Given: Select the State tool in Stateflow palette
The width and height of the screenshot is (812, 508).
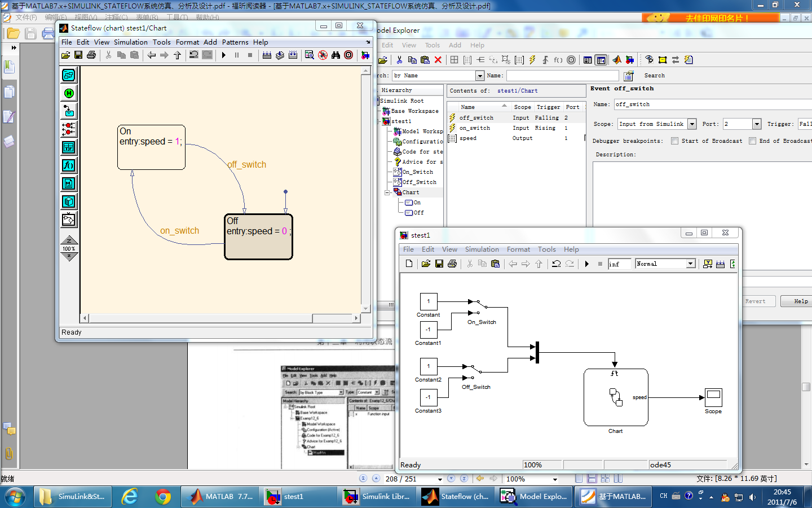Looking at the screenshot, I should pyautogui.click(x=69, y=75).
